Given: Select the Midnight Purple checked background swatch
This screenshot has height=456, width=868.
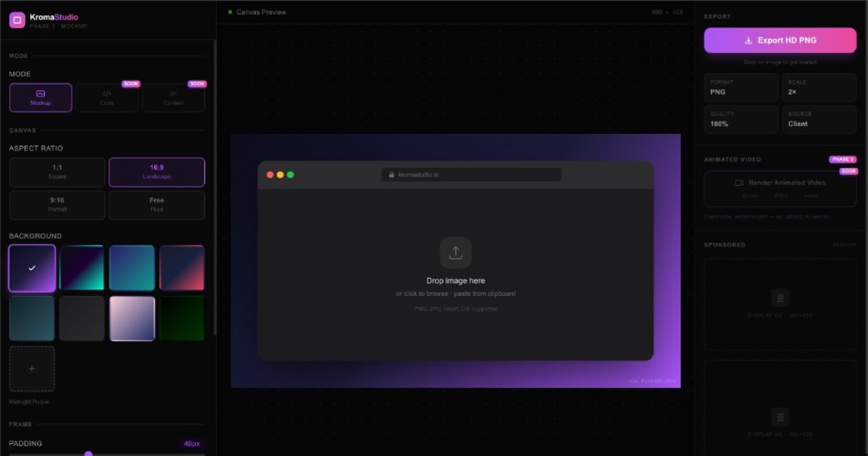Looking at the screenshot, I should 32,268.
